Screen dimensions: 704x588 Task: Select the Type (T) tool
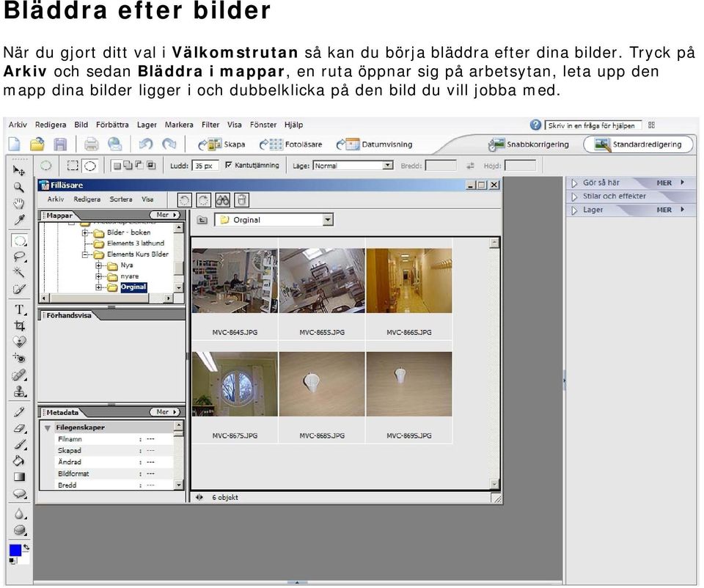19,309
